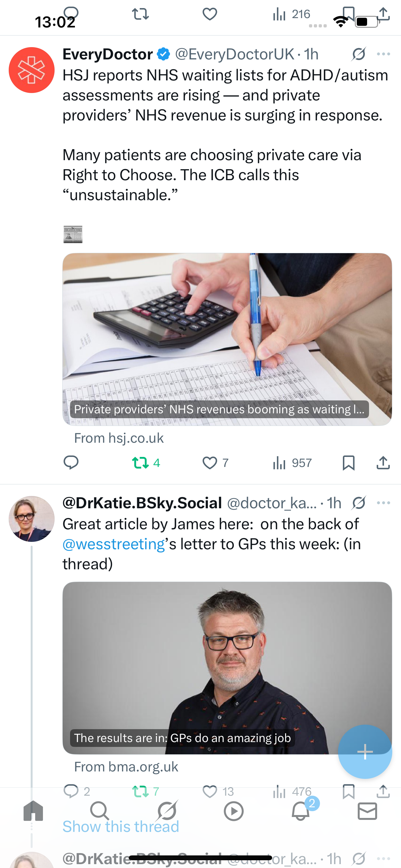Open Notifications with 2 unread
The image size is (401, 868).
tap(301, 811)
